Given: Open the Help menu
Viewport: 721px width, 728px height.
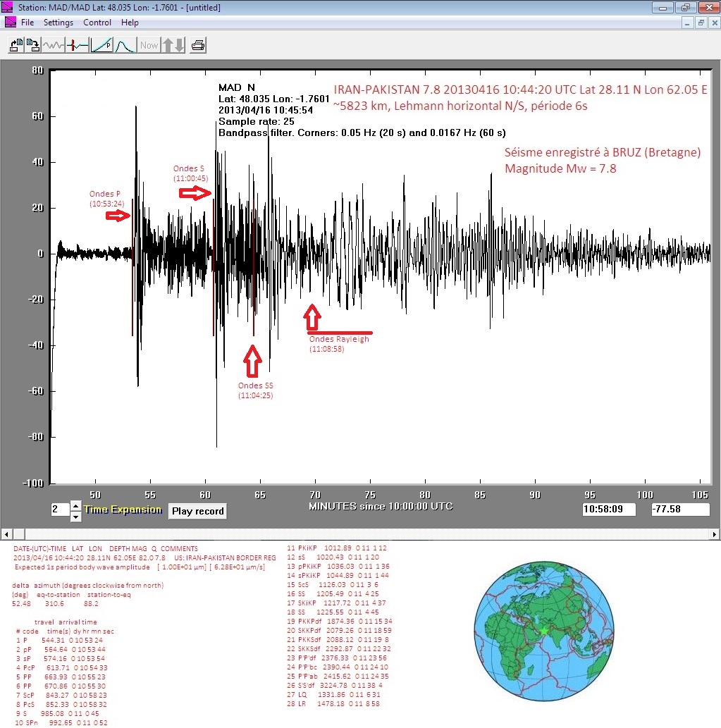Looking at the screenshot, I should click(x=130, y=23).
